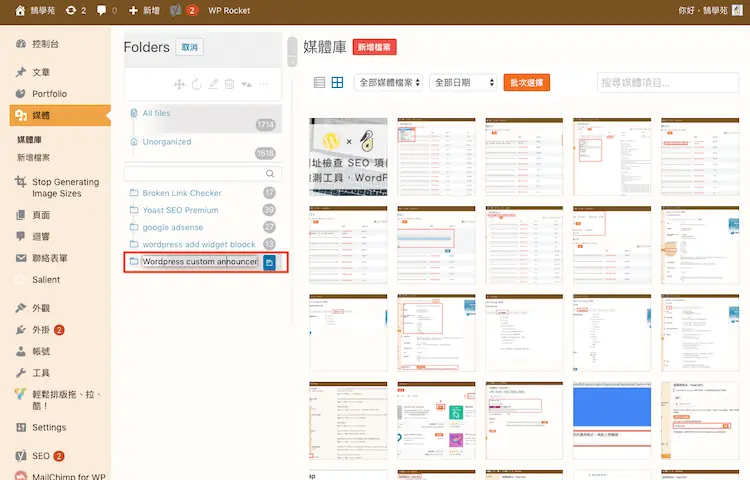Image resolution: width=750 pixels, height=480 pixels.
Task: Open the SEO keyboard banner thumbnail
Action: (x=348, y=157)
